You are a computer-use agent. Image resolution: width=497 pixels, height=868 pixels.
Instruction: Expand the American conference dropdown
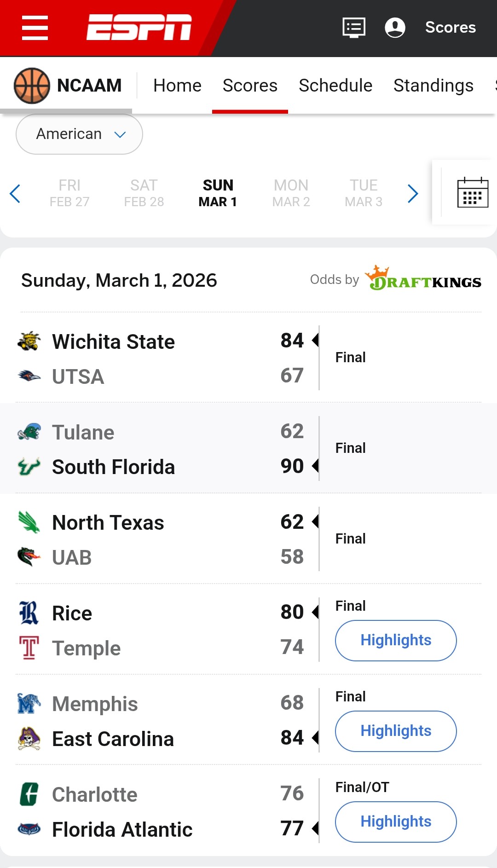click(x=79, y=134)
